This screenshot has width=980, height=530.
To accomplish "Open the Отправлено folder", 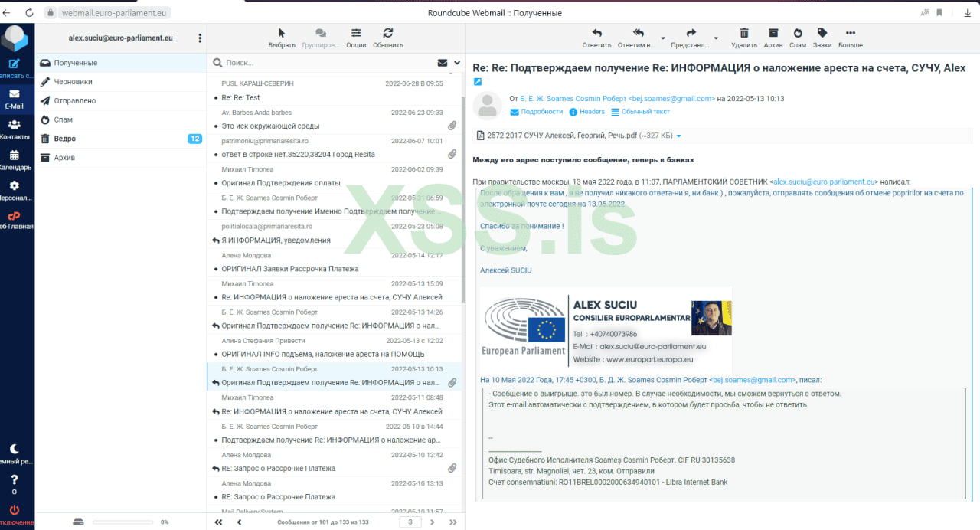I will (x=120, y=100).
